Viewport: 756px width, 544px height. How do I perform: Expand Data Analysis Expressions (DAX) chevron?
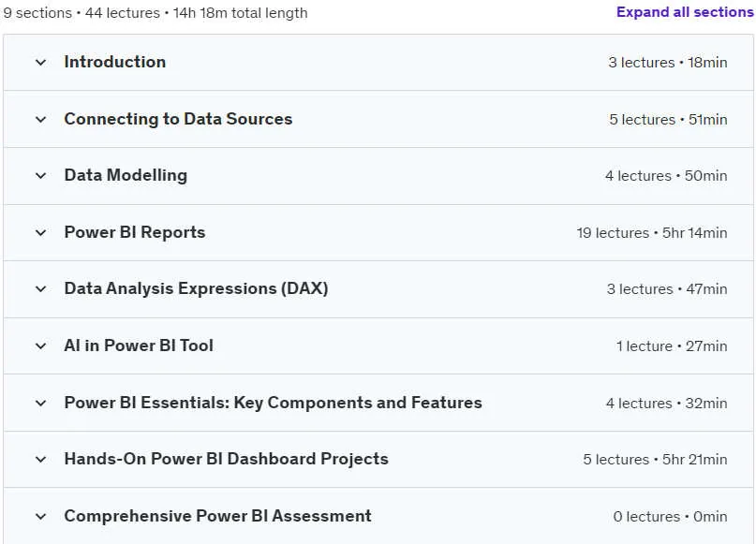click(x=41, y=289)
